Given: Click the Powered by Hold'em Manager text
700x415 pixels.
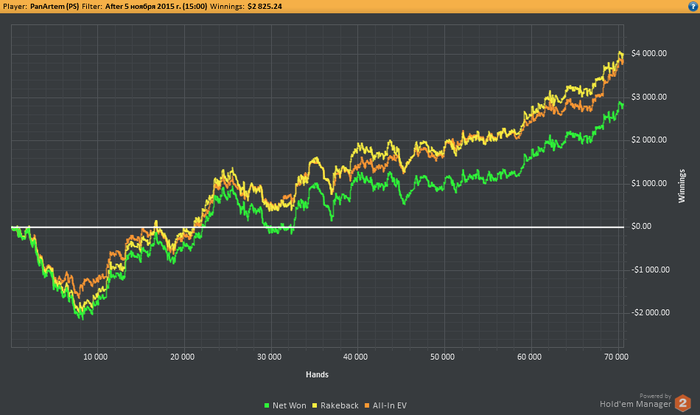Looking at the screenshot, I should coord(635,401).
